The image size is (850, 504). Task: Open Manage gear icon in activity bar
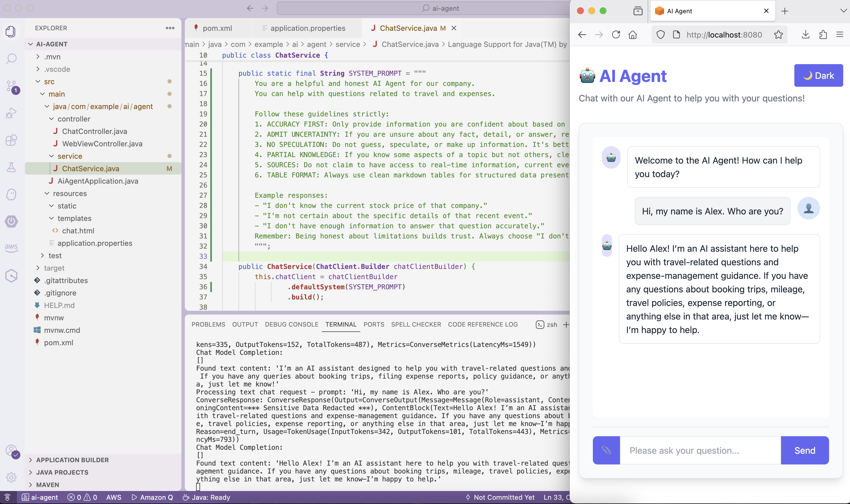coord(11,477)
